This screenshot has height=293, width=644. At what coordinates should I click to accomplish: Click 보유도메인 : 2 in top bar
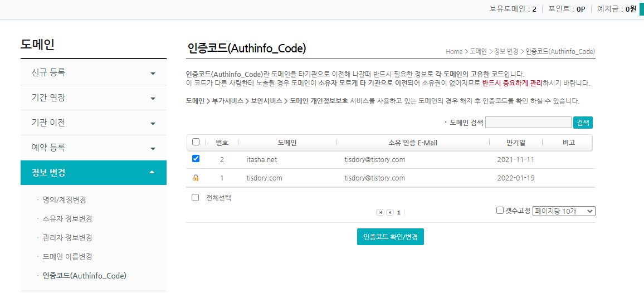click(x=513, y=9)
